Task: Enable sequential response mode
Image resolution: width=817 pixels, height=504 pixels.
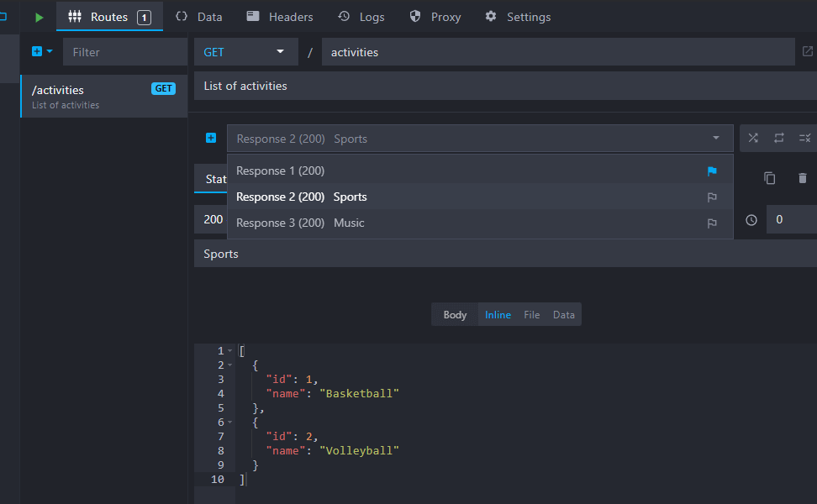Action: 779,139
